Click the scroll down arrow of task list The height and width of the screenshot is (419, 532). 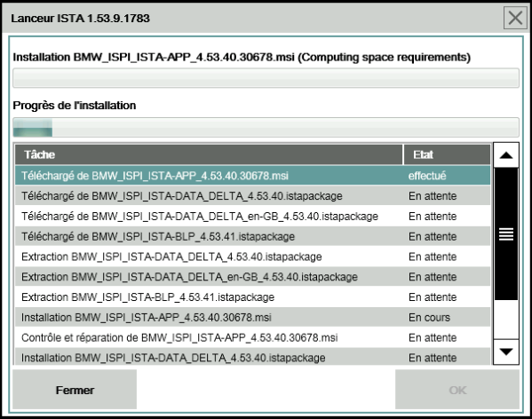pos(506,352)
